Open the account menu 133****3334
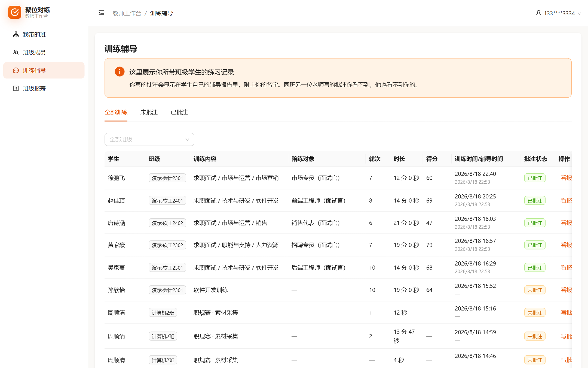 tap(559, 13)
